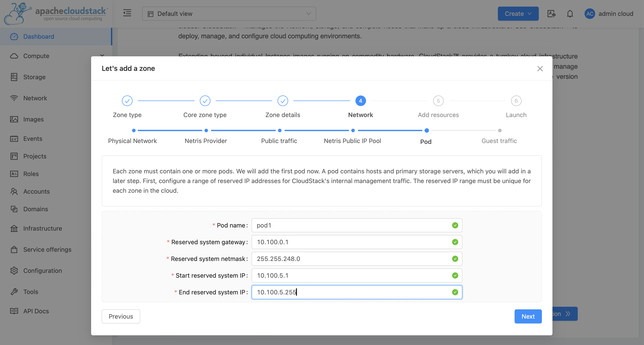Select the Core zone type step tab
The height and width of the screenshot is (345, 644).
pyautogui.click(x=205, y=101)
